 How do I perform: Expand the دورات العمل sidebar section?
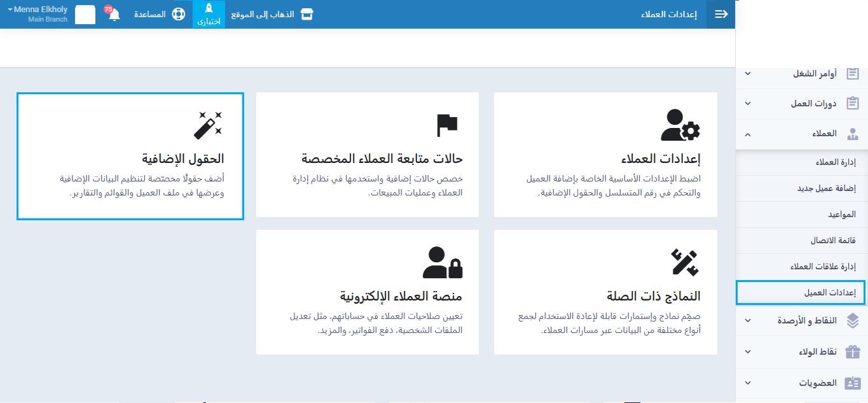(748, 103)
